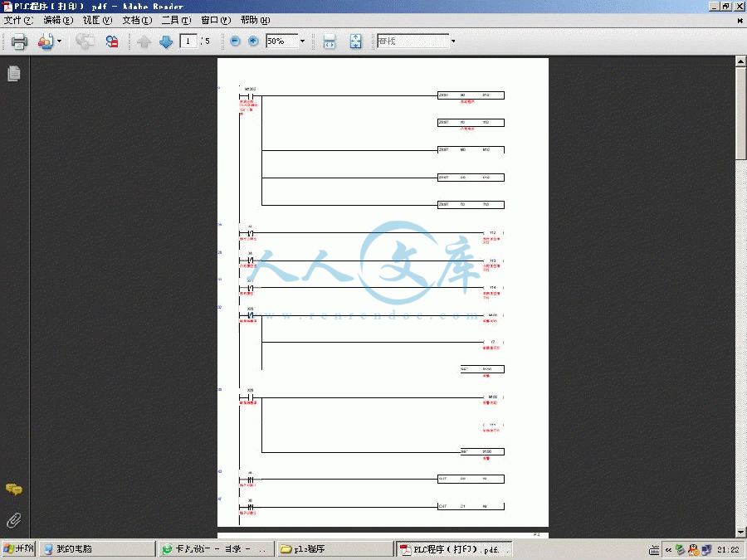Click the keyboard input icon in tray

pos(654,549)
